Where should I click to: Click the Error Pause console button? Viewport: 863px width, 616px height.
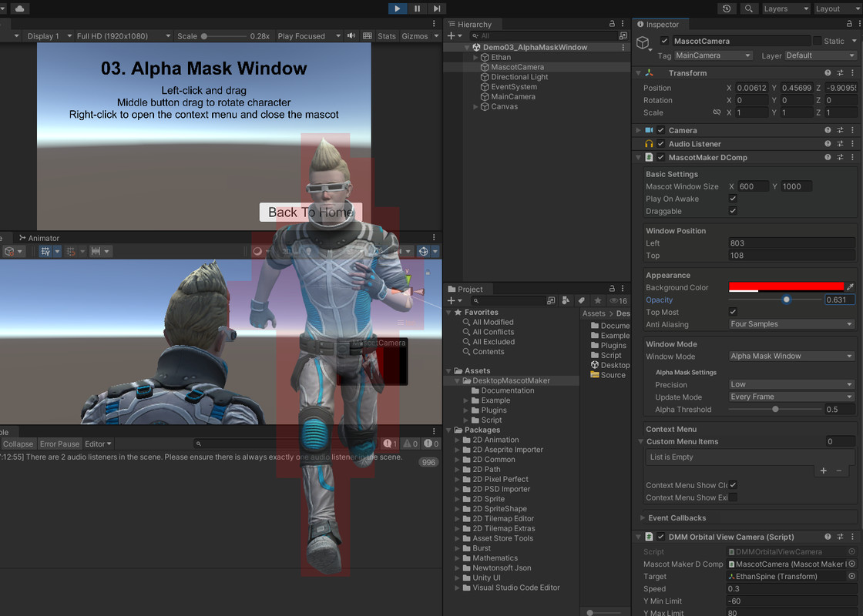point(59,444)
